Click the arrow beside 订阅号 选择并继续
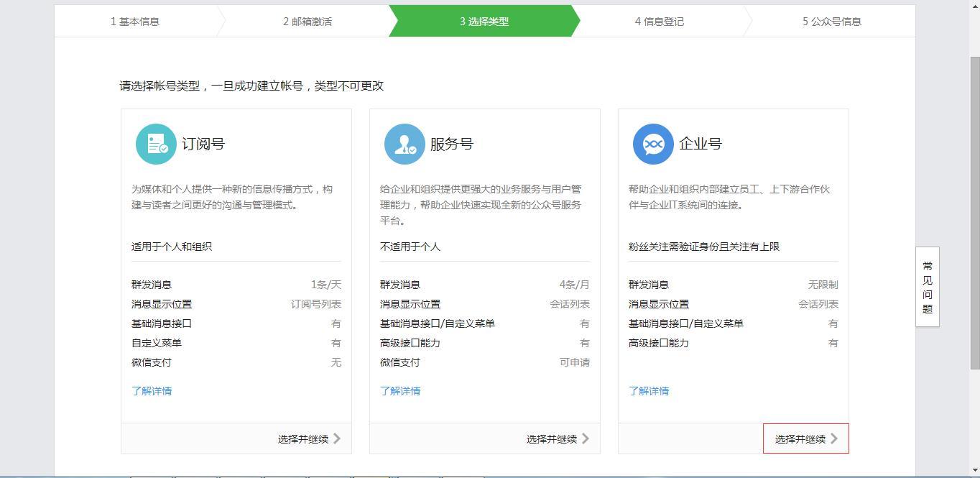980x478 pixels. coord(337,438)
